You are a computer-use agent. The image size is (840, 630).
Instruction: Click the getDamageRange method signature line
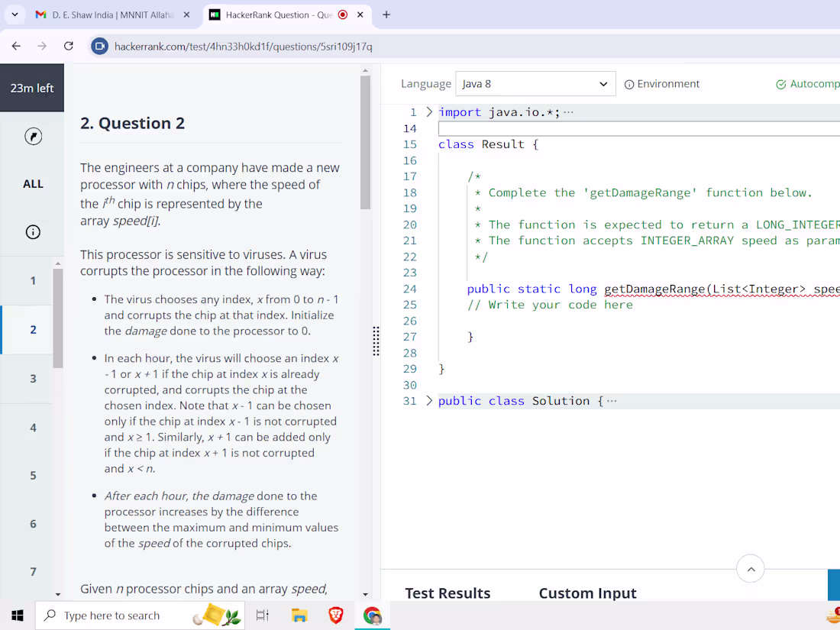pos(653,289)
